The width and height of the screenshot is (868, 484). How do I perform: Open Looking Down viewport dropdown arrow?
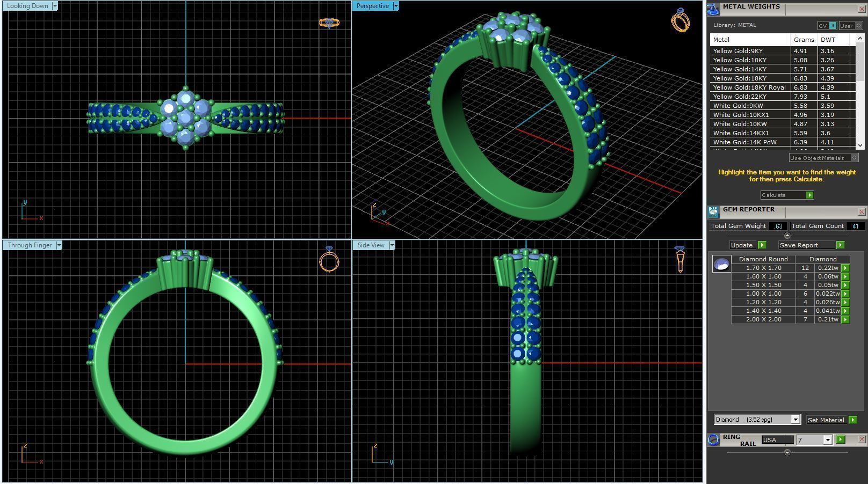(55, 6)
